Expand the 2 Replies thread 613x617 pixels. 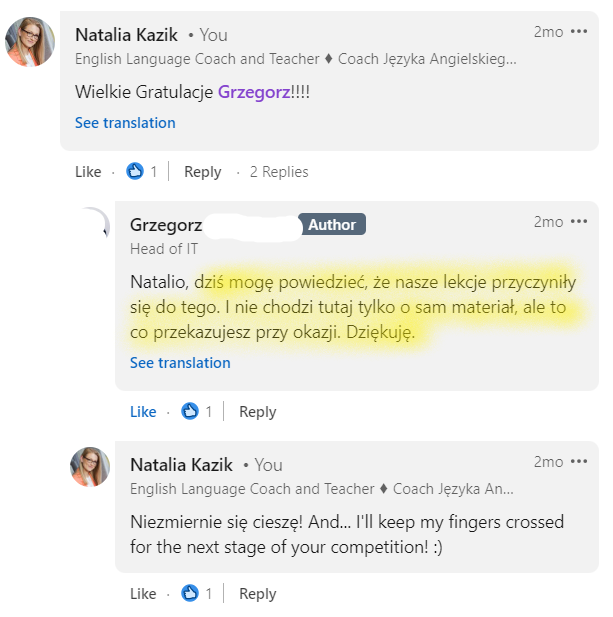(279, 172)
